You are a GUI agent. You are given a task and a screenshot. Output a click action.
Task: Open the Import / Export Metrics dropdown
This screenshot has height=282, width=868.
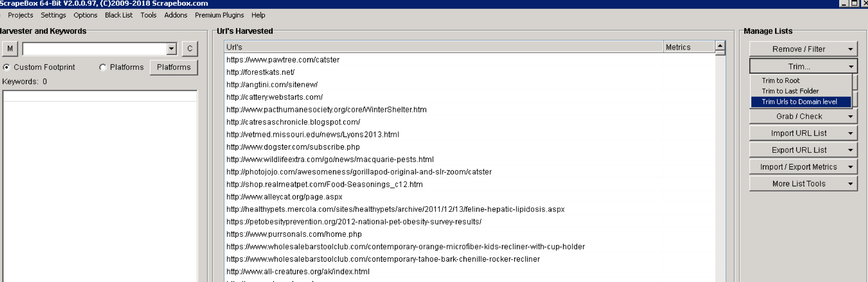click(x=803, y=167)
